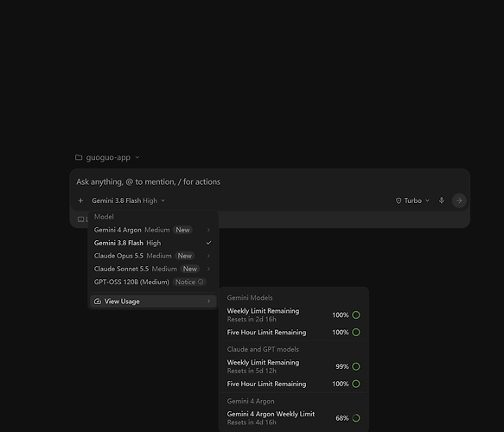This screenshot has width=504, height=432.
Task: Select Gemini 3.8 Flash High model
Action: [x=153, y=243]
